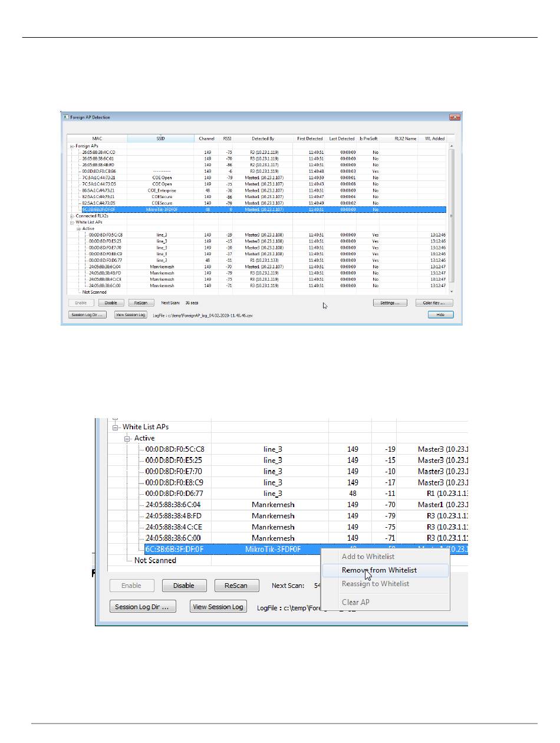Open the Color Key... button
This screenshot has width=560, height=743.
click(x=434, y=303)
